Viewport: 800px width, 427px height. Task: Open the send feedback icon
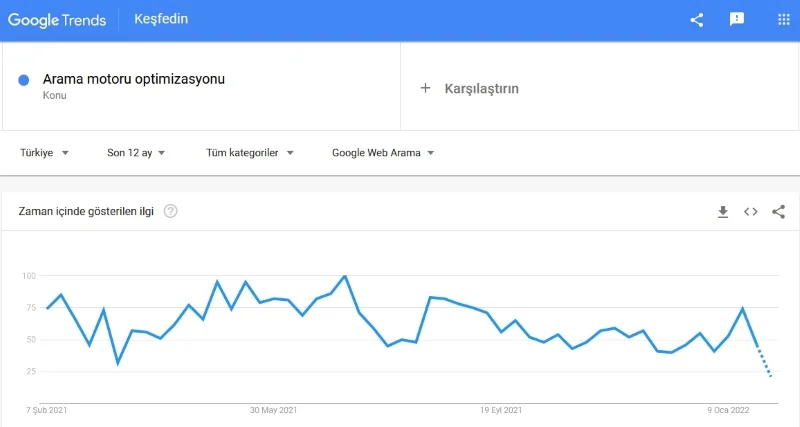[x=737, y=19]
